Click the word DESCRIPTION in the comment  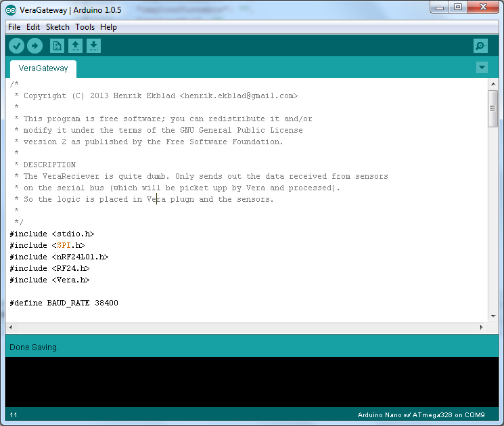tap(49, 165)
